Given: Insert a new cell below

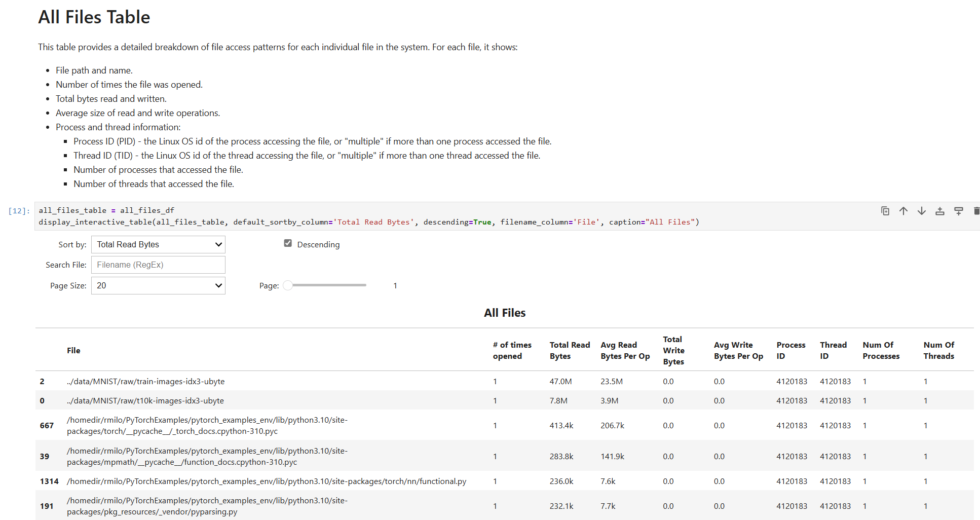Looking at the screenshot, I should pos(958,211).
